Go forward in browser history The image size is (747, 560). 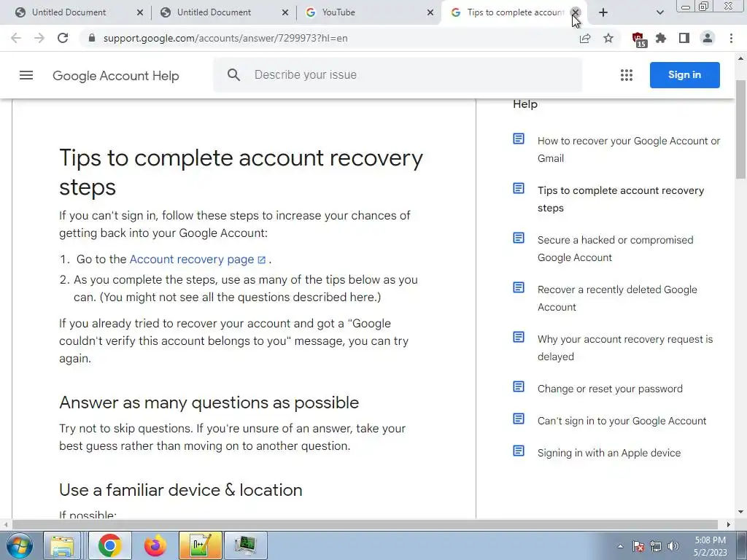point(39,38)
